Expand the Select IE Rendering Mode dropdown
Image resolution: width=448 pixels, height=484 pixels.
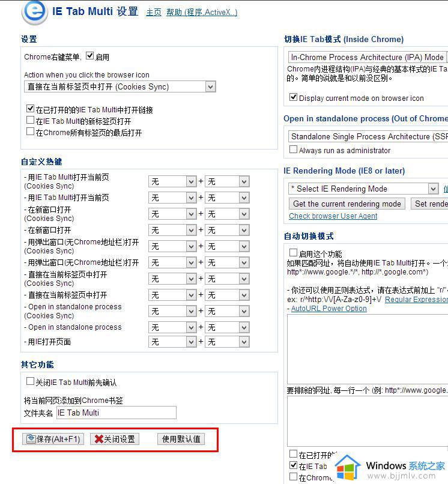[363, 189]
